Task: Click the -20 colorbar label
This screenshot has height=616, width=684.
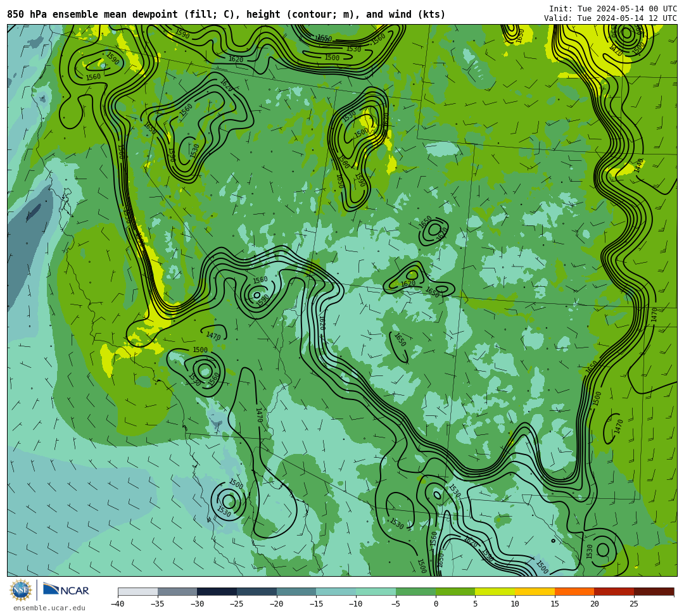Action: 276,604
